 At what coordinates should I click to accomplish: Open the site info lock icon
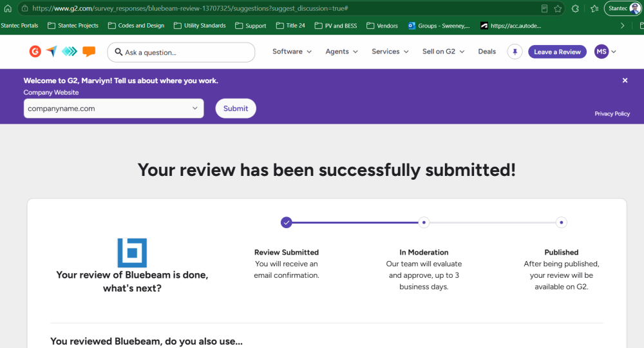click(x=24, y=8)
